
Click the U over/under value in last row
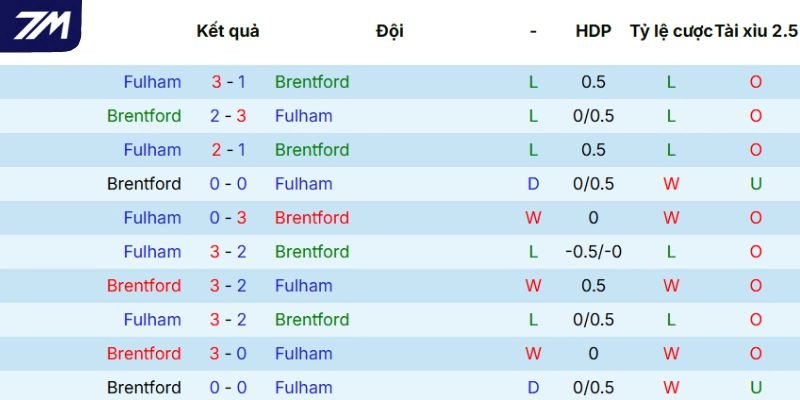[756, 387]
